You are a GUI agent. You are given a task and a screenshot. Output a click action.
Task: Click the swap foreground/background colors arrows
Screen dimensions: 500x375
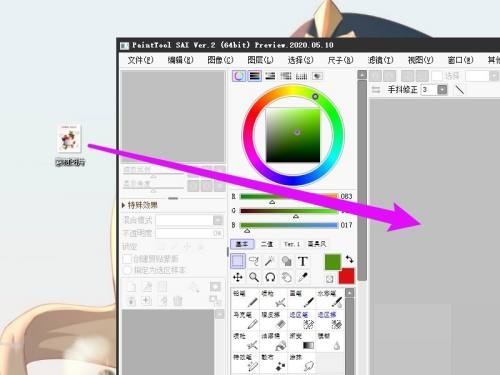[x=349, y=259]
